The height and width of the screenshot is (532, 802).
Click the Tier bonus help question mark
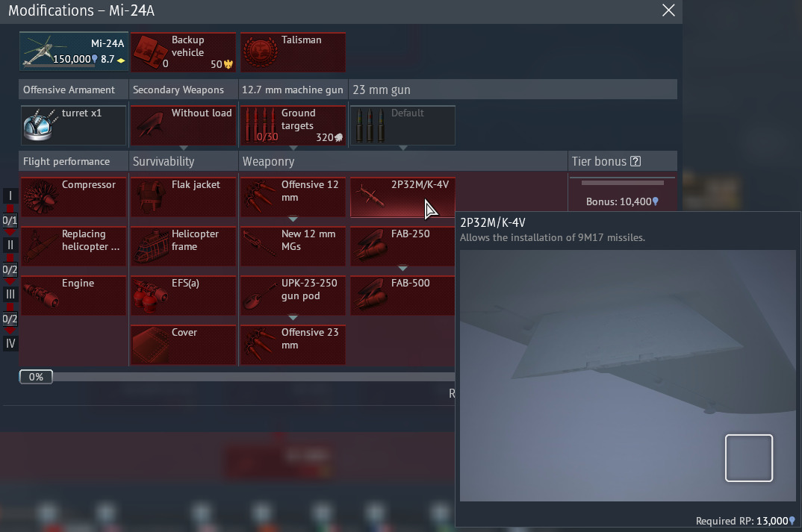click(x=635, y=161)
